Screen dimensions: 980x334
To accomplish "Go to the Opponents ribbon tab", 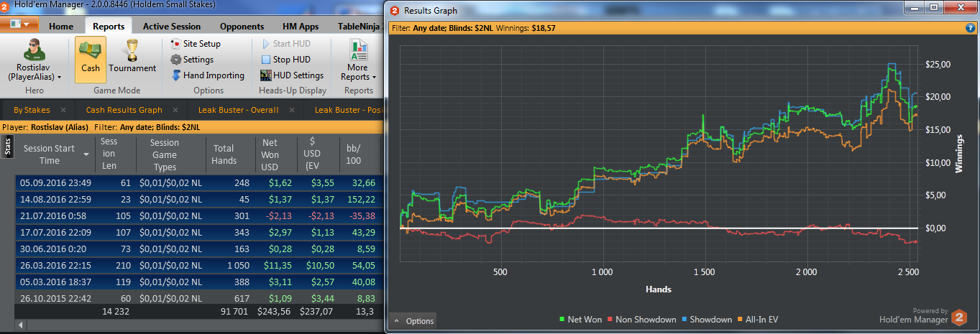I will point(242,26).
